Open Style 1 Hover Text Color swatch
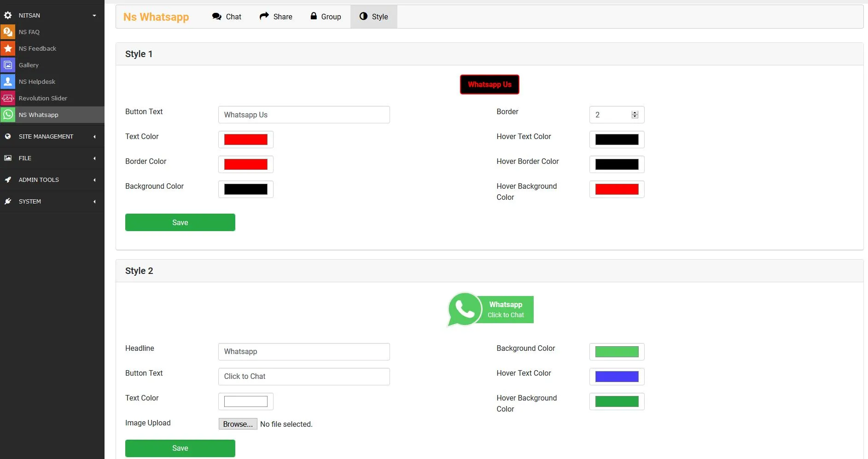This screenshot has height=459, width=868. [617, 139]
